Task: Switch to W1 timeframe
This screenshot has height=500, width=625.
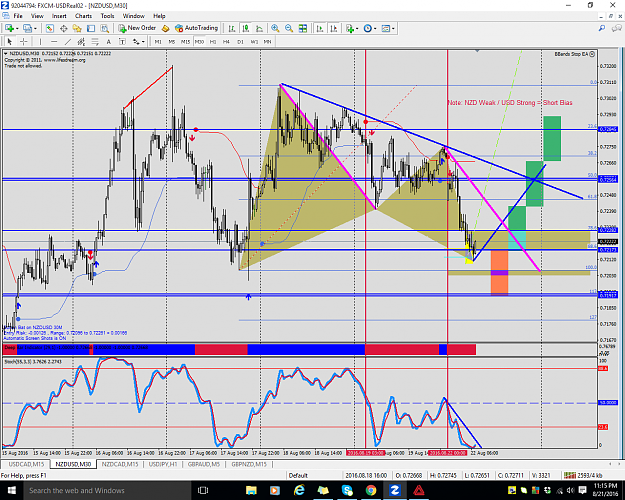Action: pyautogui.click(x=254, y=42)
